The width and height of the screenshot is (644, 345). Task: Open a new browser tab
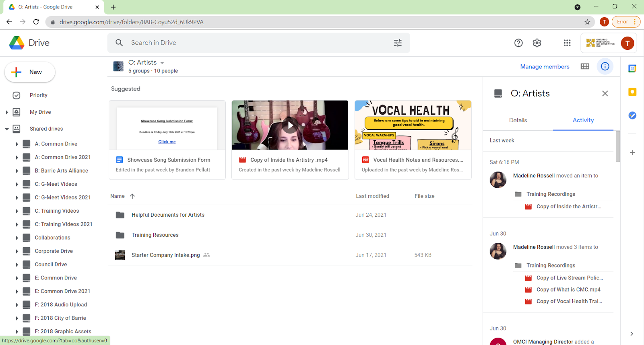(113, 7)
